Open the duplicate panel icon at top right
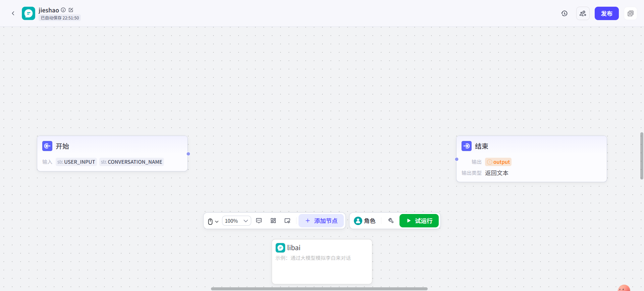The image size is (644, 291). point(631,13)
